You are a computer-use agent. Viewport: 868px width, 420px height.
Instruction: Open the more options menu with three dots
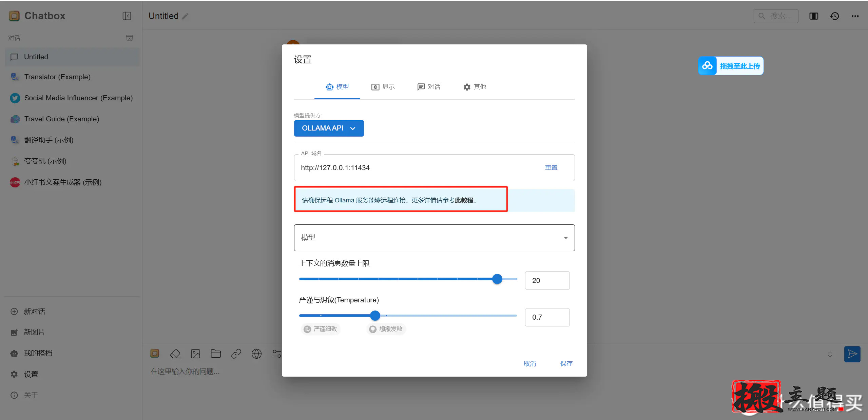coord(855,16)
